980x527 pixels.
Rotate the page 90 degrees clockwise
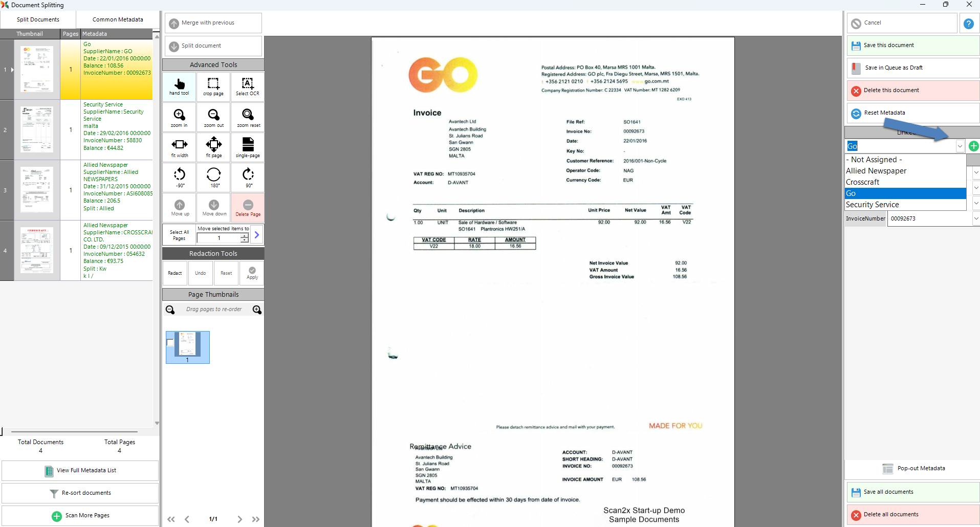[x=248, y=177]
